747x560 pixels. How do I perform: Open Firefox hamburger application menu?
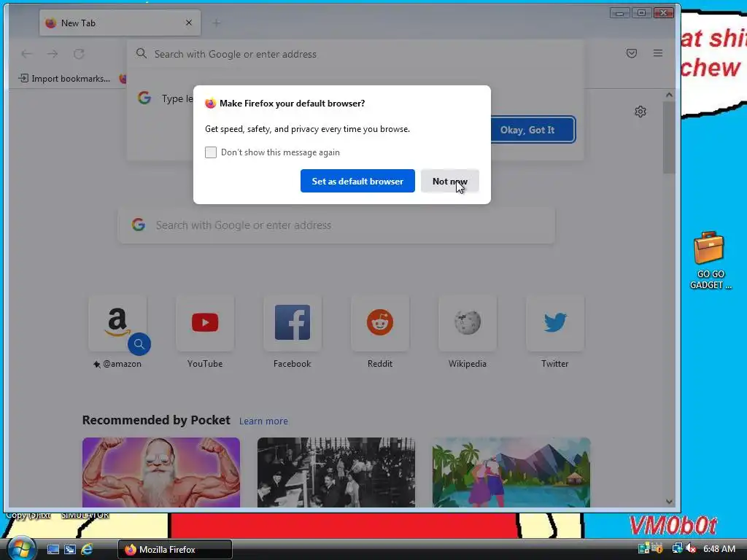point(658,53)
